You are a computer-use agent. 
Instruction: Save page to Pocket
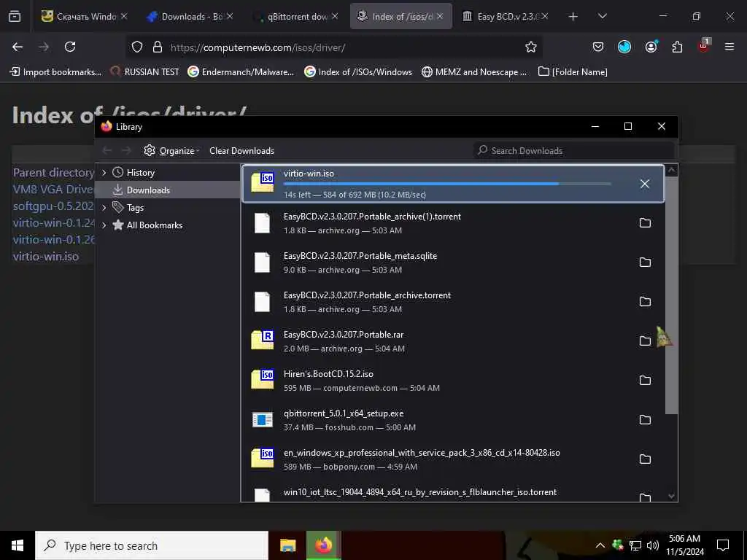point(598,47)
